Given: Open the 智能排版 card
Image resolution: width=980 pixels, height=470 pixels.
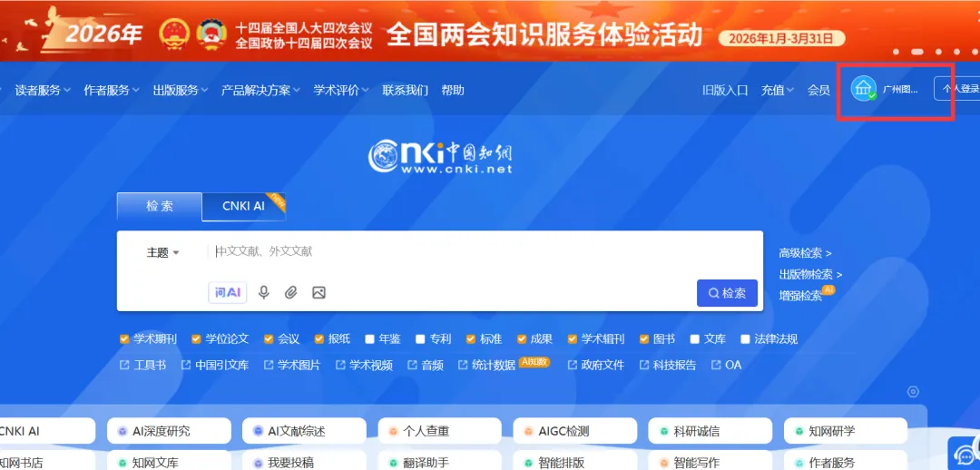Looking at the screenshot, I should coord(575,461).
